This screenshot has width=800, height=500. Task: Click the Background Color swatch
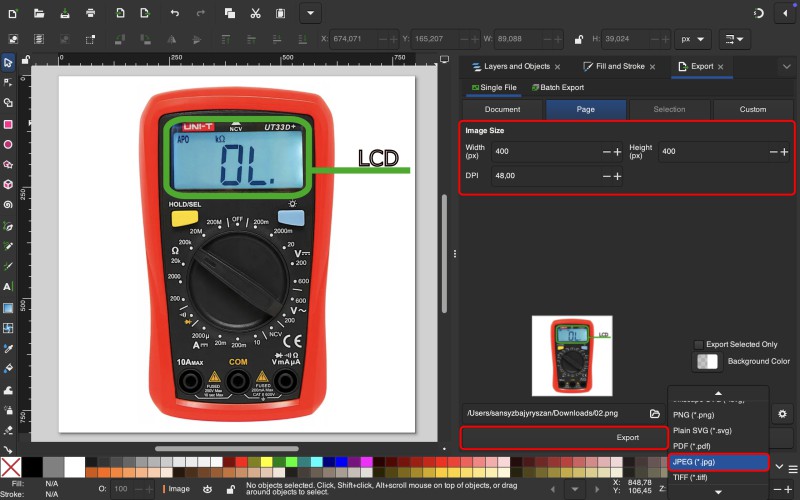[707, 361]
